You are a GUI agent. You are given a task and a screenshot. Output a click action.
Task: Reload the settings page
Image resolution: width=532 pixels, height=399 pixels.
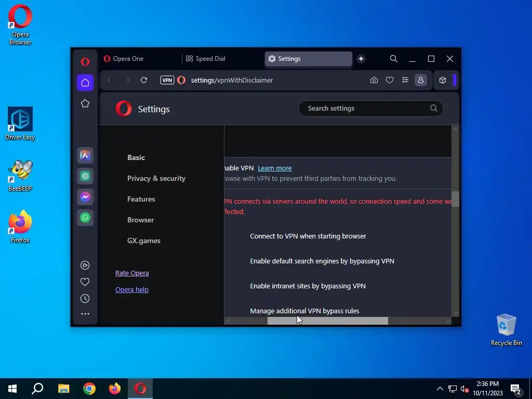[x=144, y=80]
